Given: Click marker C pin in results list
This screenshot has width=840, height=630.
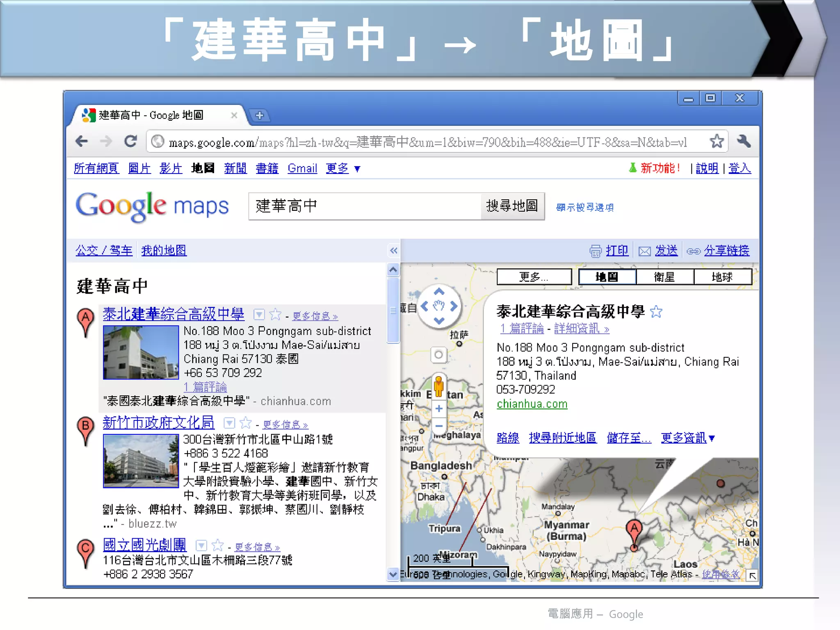Looking at the screenshot, I should [85, 553].
